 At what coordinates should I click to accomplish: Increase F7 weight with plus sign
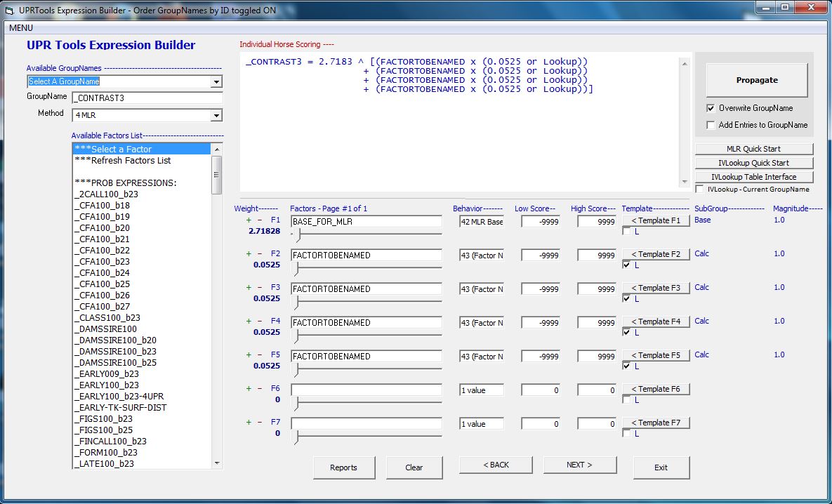(249, 423)
